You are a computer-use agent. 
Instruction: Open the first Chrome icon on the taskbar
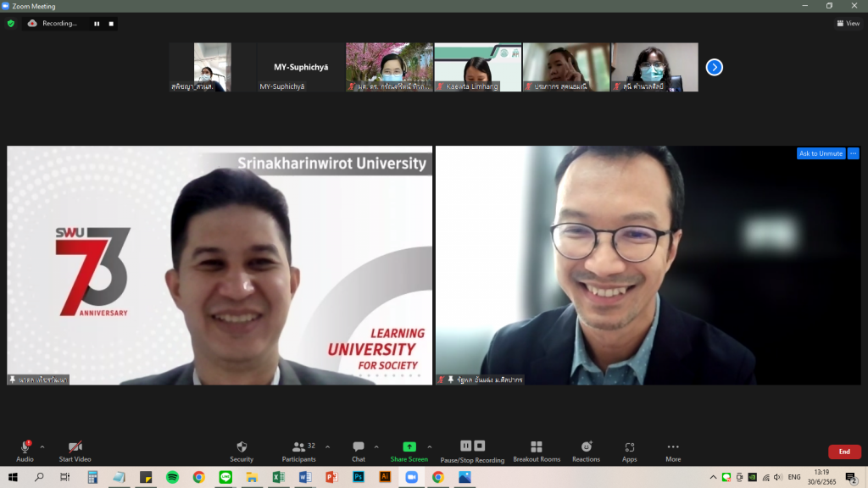pos(198,477)
